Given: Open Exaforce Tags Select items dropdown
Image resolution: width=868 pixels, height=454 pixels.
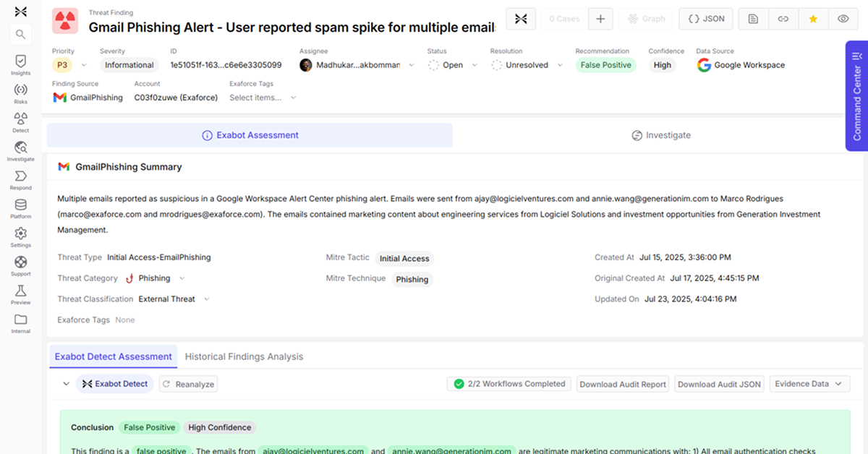Looking at the screenshot, I should point(263,98).
